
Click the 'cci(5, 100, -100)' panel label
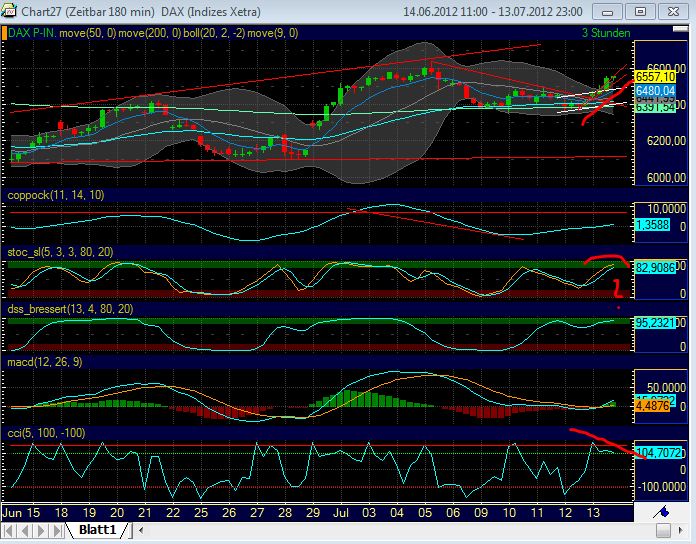46,433
